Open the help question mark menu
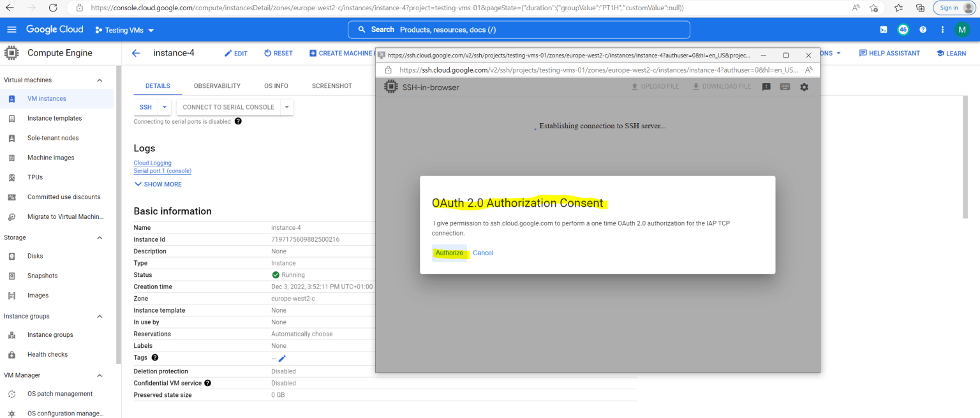This screenshot has height=418, width=980. click(922, 29)
